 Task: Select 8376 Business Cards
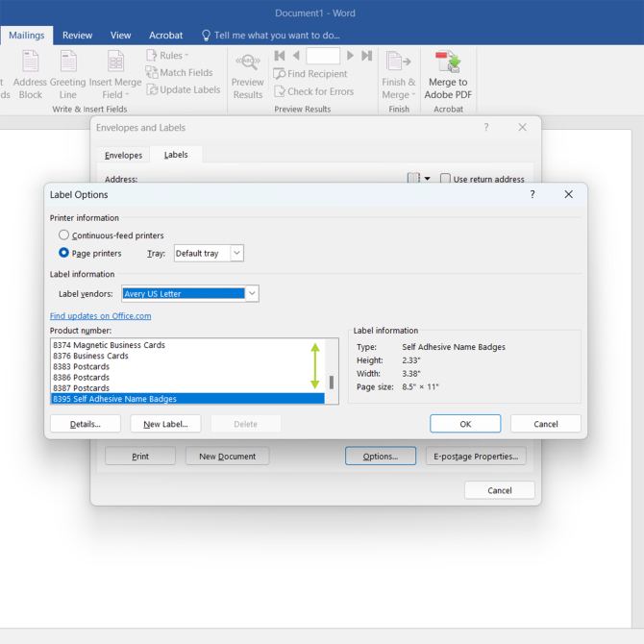(x=187, y=356)
